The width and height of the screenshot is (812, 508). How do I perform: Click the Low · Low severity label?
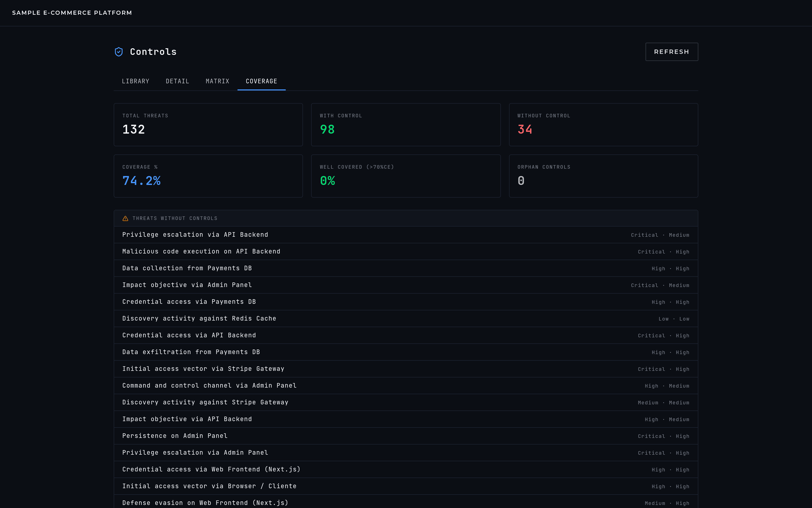[674, 319]
